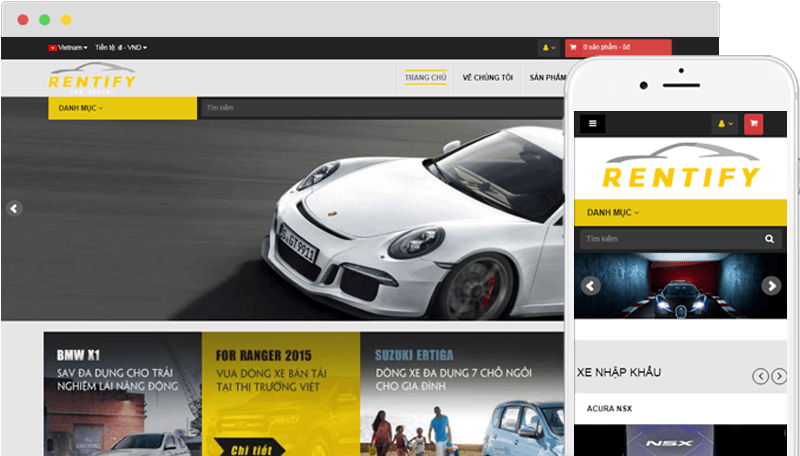Expand the desktop DANH MỤC category menu
The width and height of the screenshot is (800, 456).
click(121, 108)
